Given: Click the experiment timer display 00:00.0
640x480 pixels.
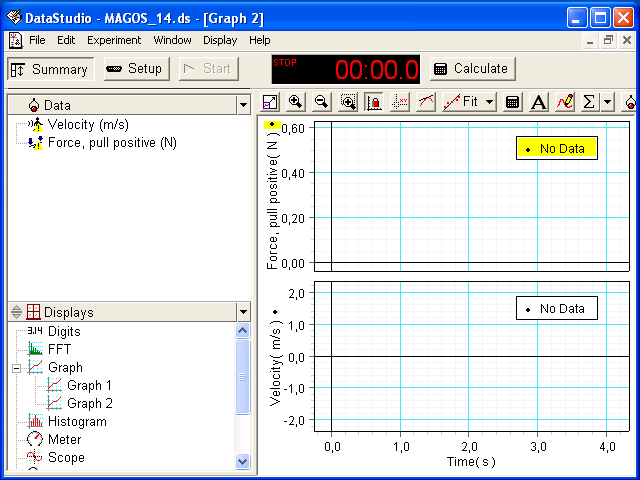Looking at the screenshot, I should (x=346, y=69).
